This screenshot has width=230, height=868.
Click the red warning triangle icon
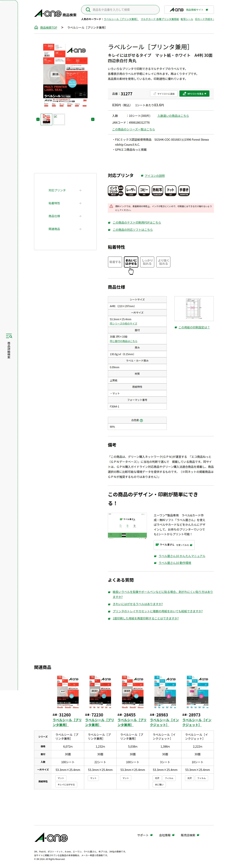pos(111,206)
